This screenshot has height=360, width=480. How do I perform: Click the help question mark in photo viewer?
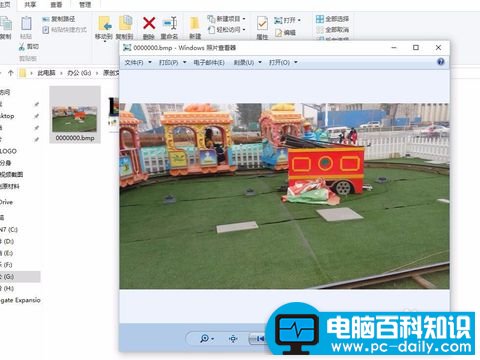pos(441,62)
